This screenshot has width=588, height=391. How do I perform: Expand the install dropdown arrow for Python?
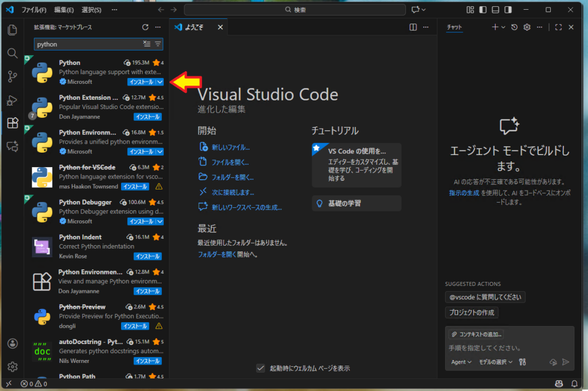160,82
